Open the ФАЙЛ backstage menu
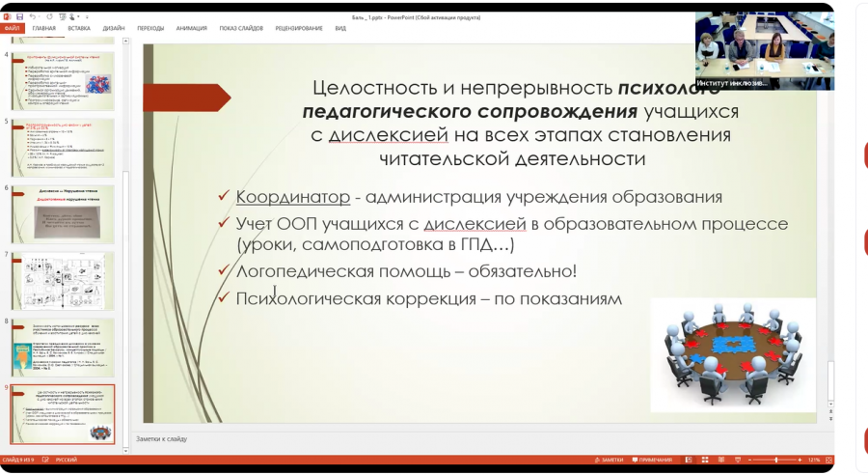This screenshot has width=868, height=475. coord(13,28)
